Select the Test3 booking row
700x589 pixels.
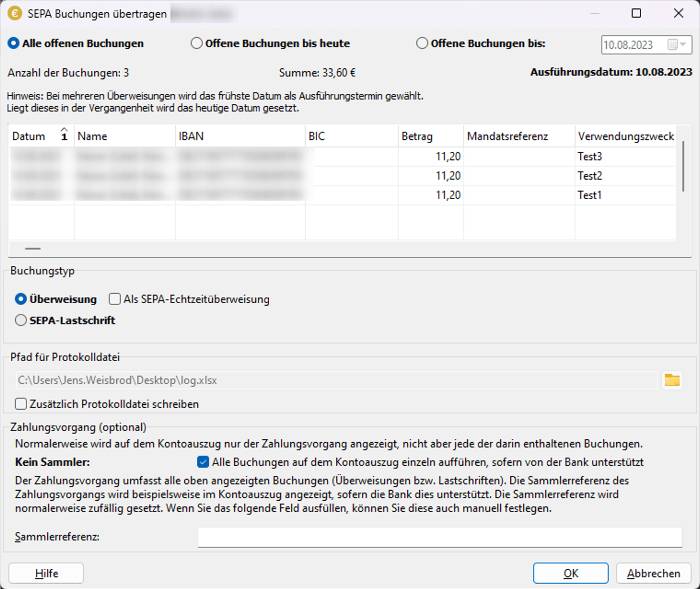(589, 157)
